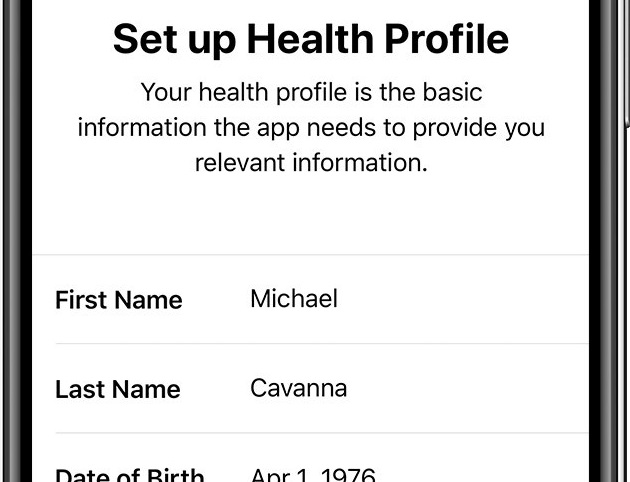
Task: Click empty space right of "Cavanna"
Action: point(470,388)
